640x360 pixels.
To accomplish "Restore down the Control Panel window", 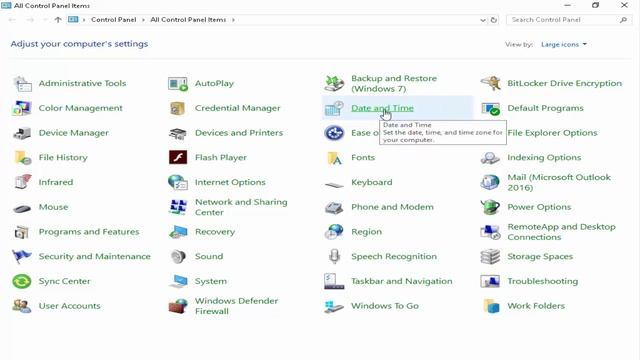I will pyautogui.click(x=596, y=5).
